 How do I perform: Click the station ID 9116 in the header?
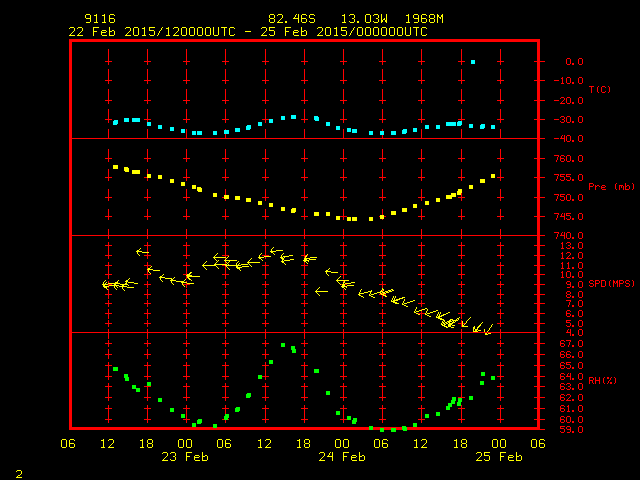coord(100,19)
